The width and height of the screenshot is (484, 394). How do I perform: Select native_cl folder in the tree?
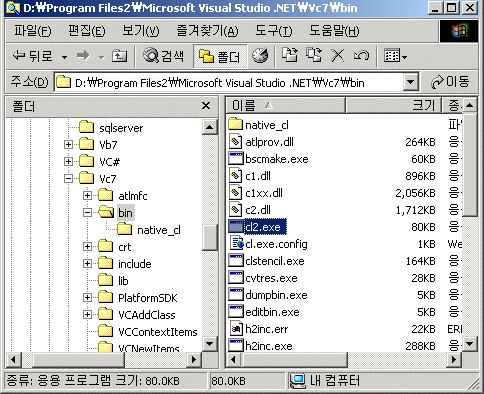tap(149, 230)
